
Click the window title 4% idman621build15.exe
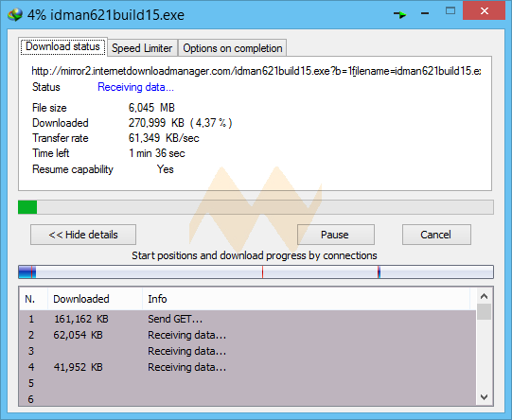pyautogui.click(x=106, y=15)
